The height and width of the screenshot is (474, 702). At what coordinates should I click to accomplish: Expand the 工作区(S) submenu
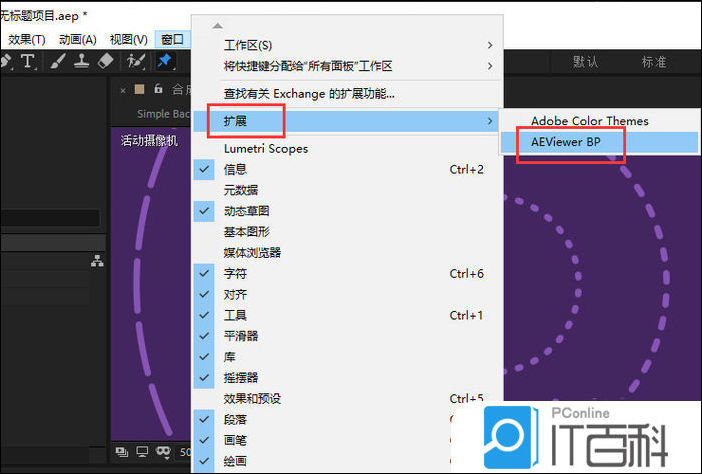(347, 45)
